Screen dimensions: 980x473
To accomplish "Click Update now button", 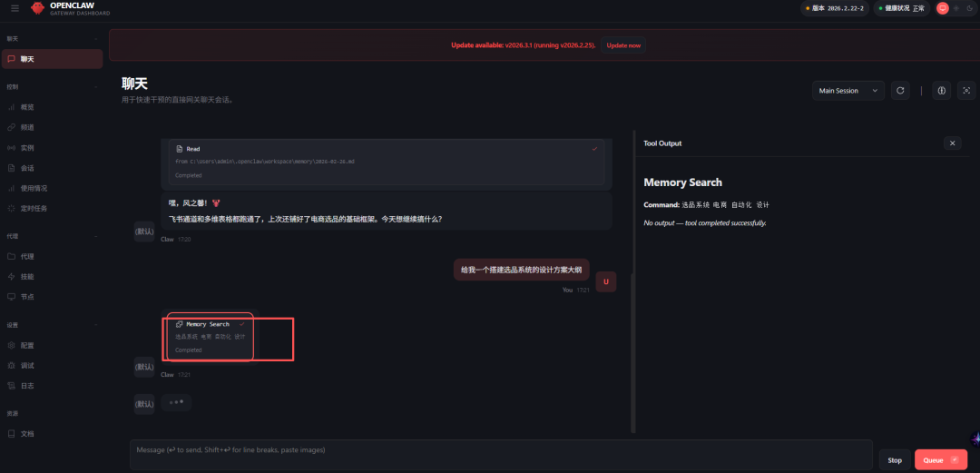I will [x=623, y=45].
